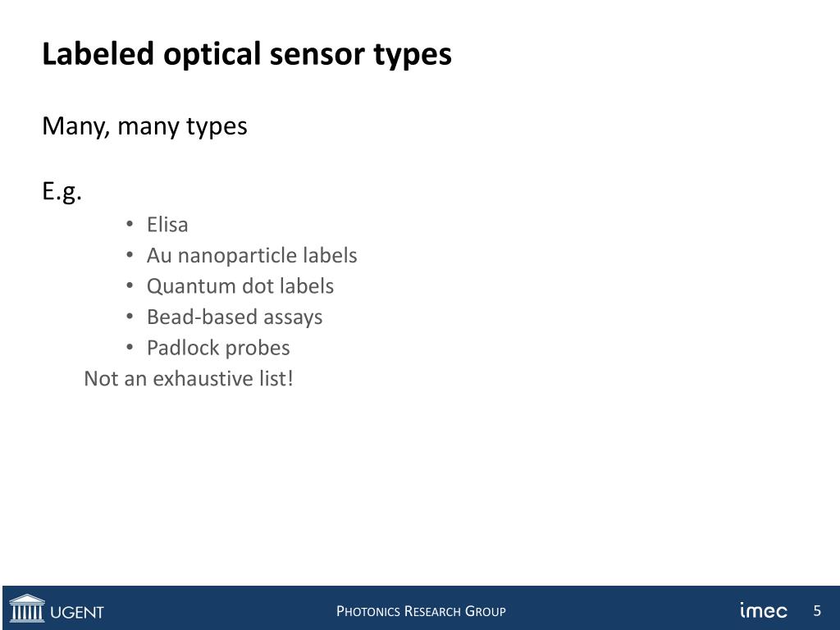
Task: Select the Au nanoparticle labels bullet
Action: (x=252, y=256)
